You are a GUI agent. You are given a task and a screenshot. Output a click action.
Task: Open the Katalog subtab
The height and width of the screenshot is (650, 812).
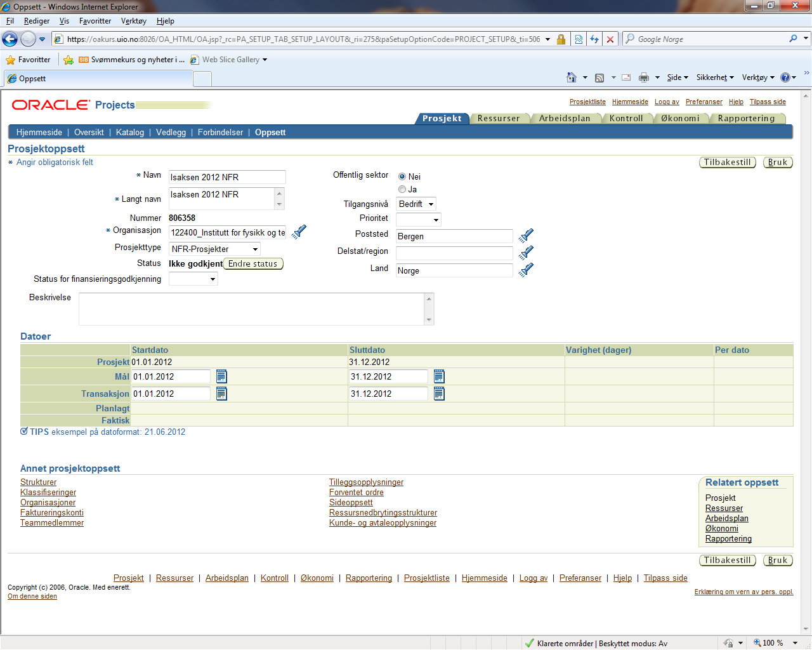[130, 132]
